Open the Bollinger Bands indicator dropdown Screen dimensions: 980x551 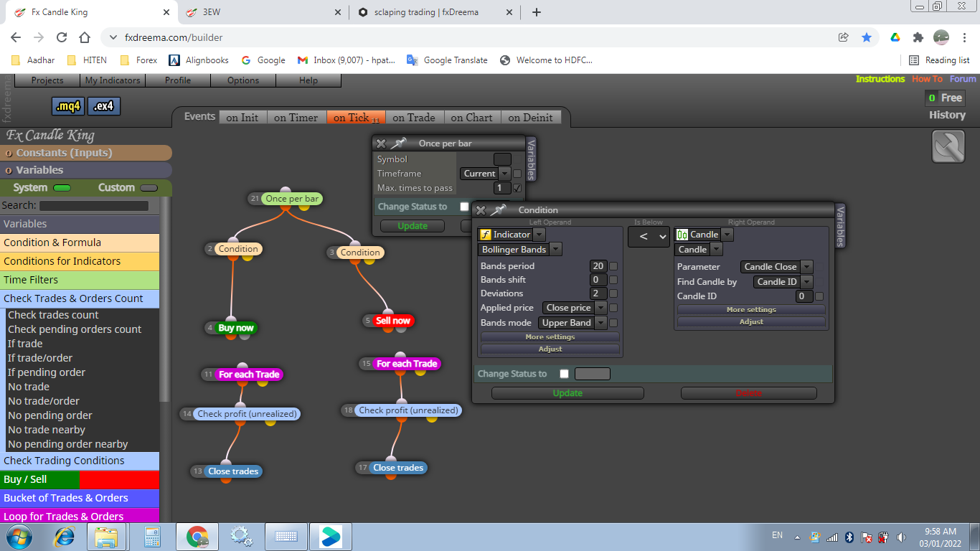[x=520, y=250]
